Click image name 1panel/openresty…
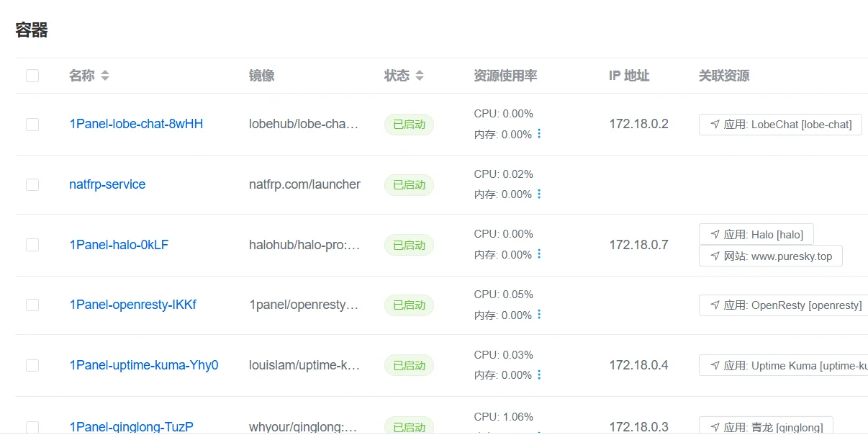Image resolution: width=868 pixels, height=435 pixels. [304, 305]
